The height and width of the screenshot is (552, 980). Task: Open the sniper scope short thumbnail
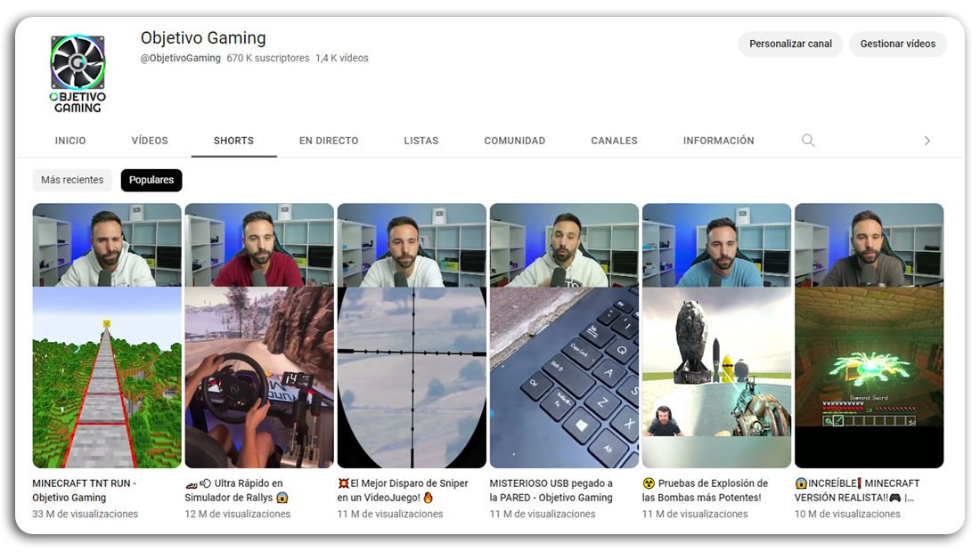[412, 336]
